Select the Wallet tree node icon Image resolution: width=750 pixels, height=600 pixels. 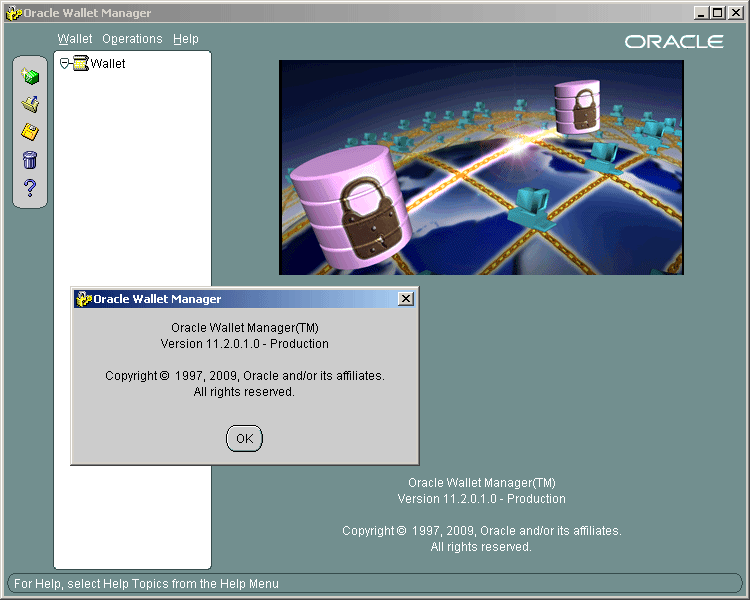(x=81, y=63)
